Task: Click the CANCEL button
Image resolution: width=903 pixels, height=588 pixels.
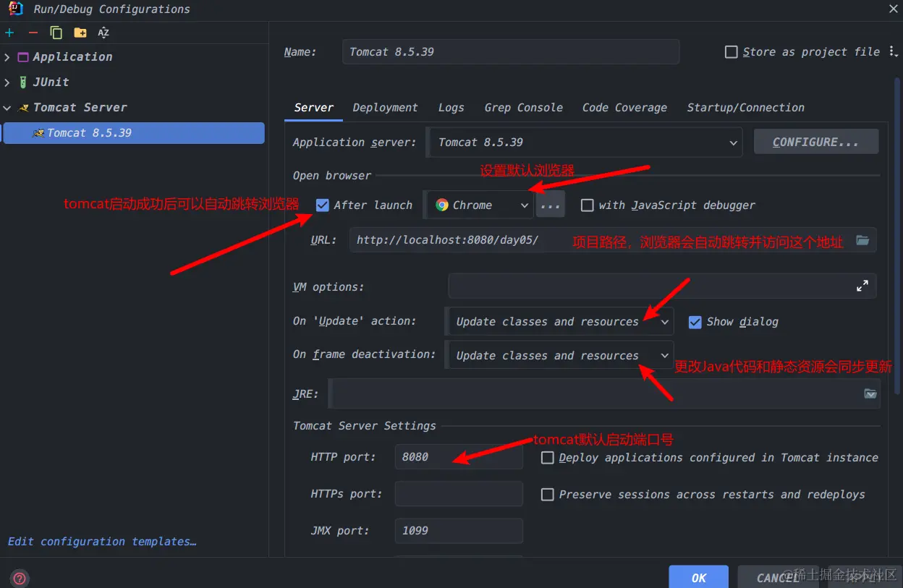Action: (x=779, y=577)
